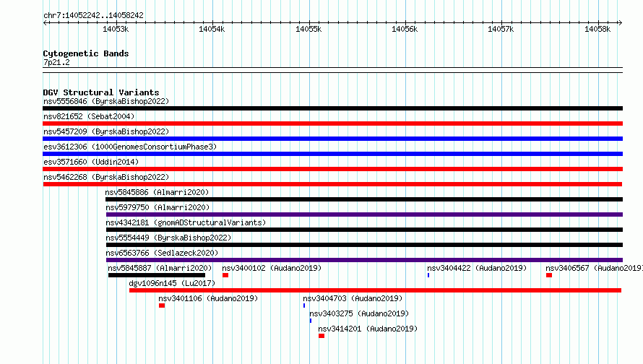Open variant label dgv1096n145 (Lu2017)
Viewport: 643px width, 364px height.
point(172,283)
